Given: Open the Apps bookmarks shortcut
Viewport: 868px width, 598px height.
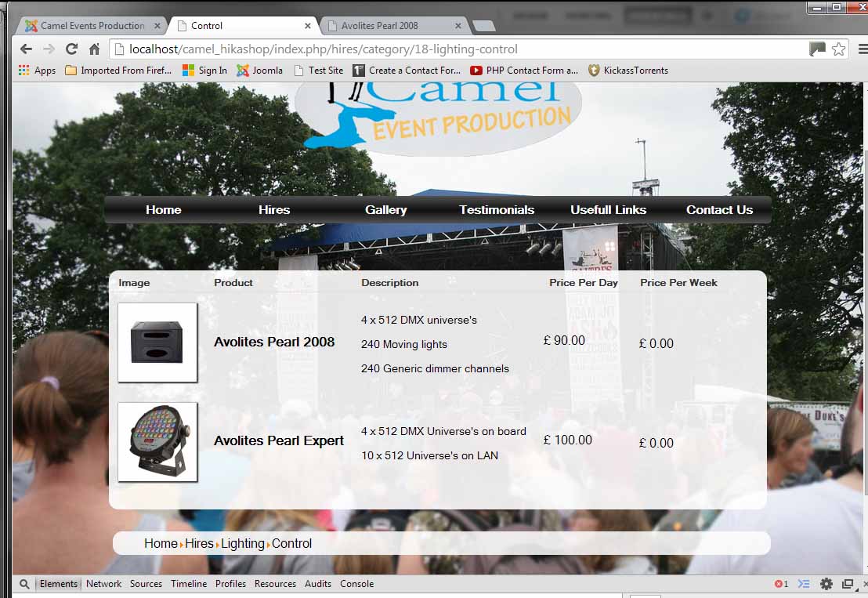Looking at the screenshot, I should pos(37,71).
